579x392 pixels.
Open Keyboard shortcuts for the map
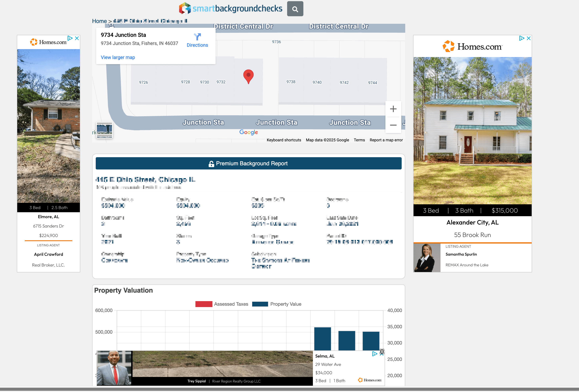click(284, 140)
